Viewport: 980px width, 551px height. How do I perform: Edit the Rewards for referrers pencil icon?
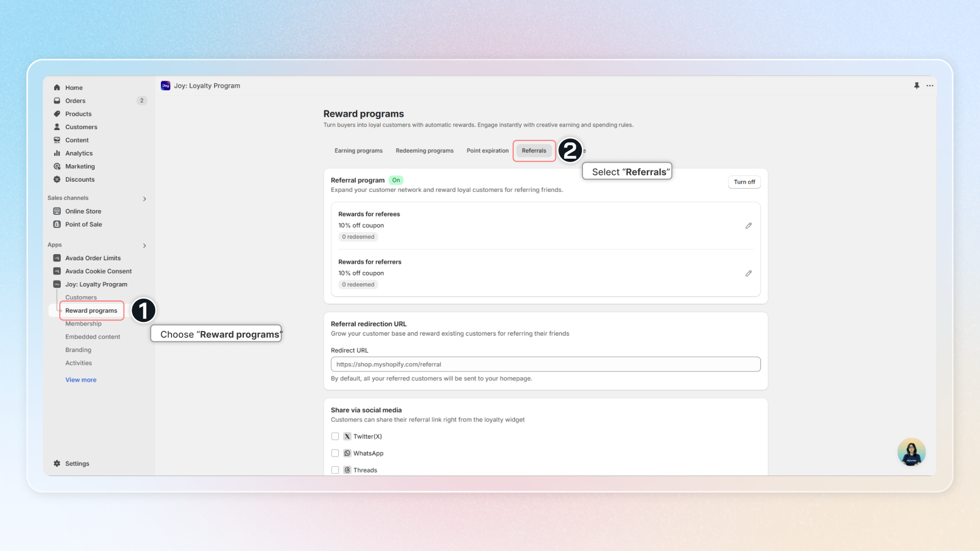748,273
